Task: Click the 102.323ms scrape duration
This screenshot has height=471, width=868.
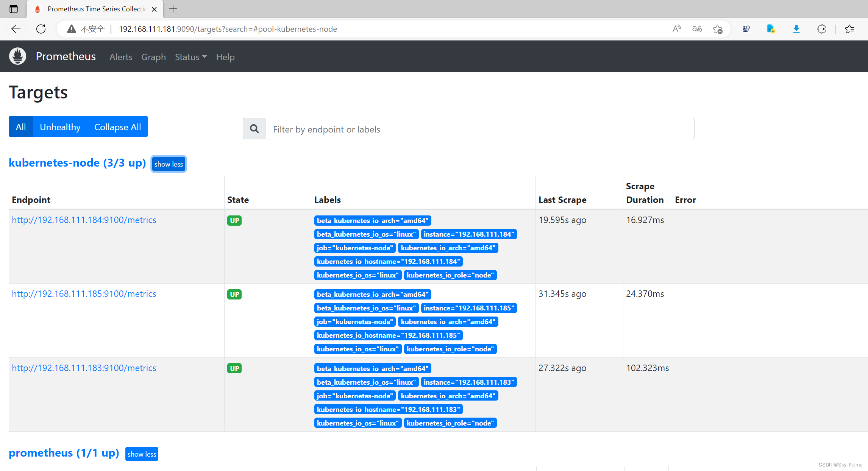Action: [x=648, y=368]
